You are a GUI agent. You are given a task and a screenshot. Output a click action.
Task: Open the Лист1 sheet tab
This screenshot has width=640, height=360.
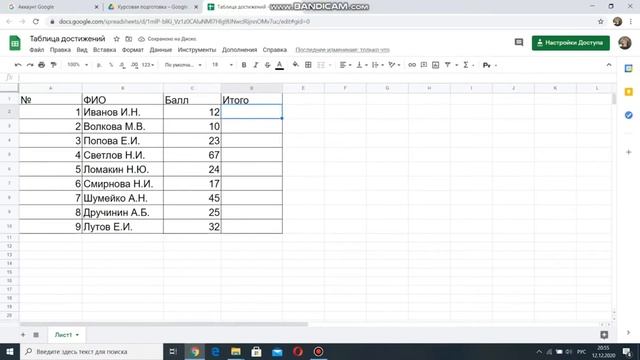click(x=66, y=335)
